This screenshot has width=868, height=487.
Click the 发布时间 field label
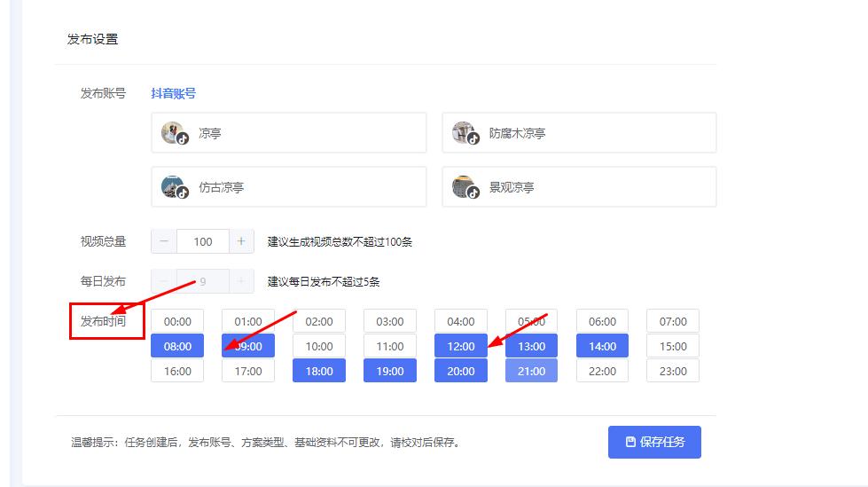(x=103, y=321)
